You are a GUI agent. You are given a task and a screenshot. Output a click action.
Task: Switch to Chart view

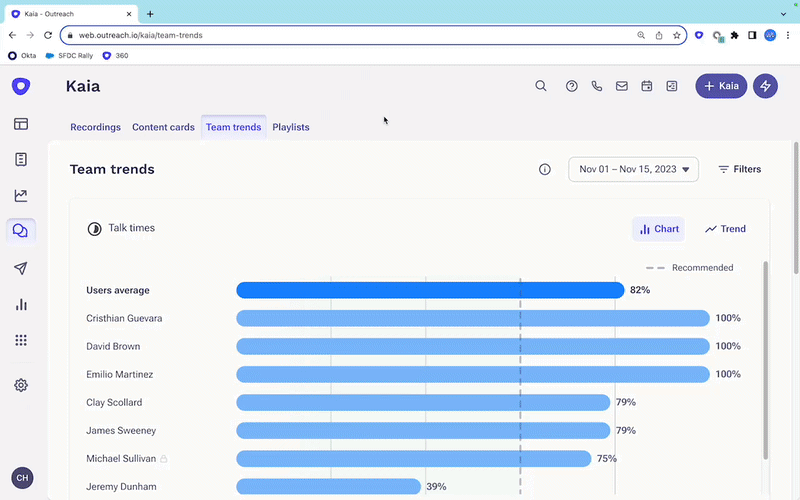click(x=659, y=229)
